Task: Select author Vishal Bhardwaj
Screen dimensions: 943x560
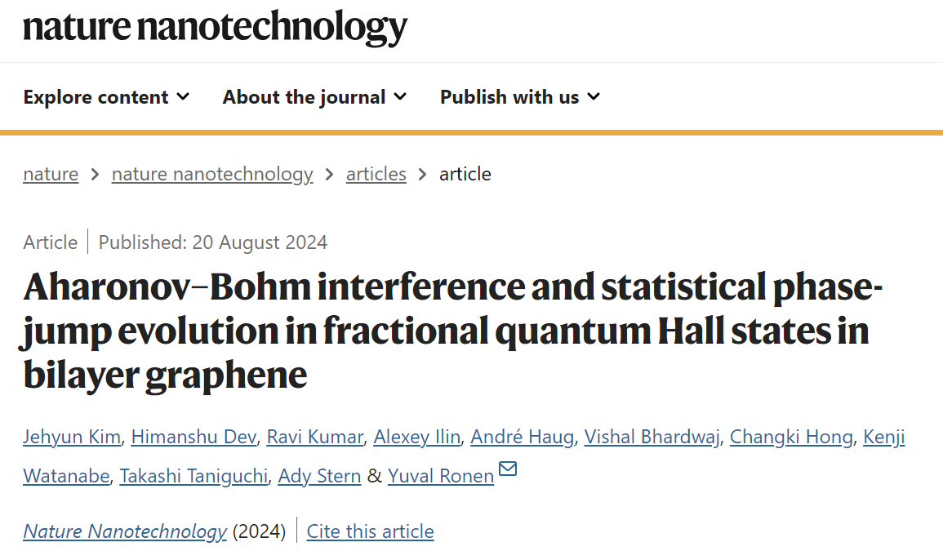Action: pos(652,437)
